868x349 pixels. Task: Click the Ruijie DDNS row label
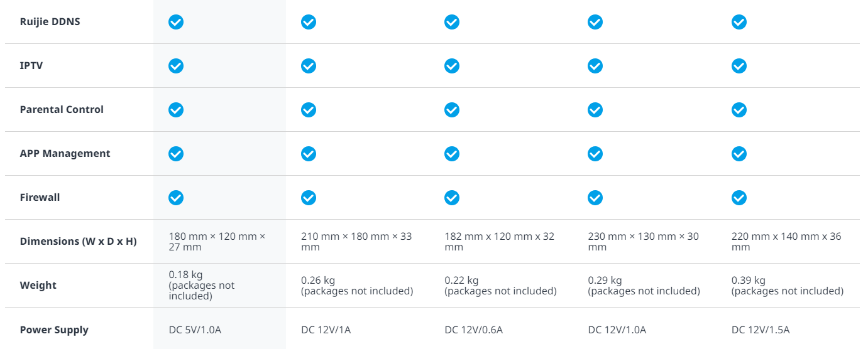50,22
